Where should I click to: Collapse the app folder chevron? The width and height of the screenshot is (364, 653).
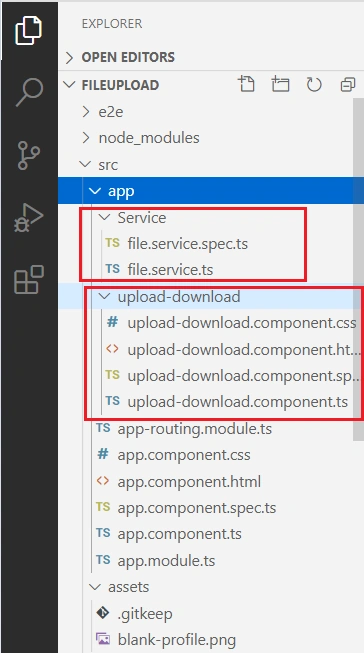click(95, 191)
